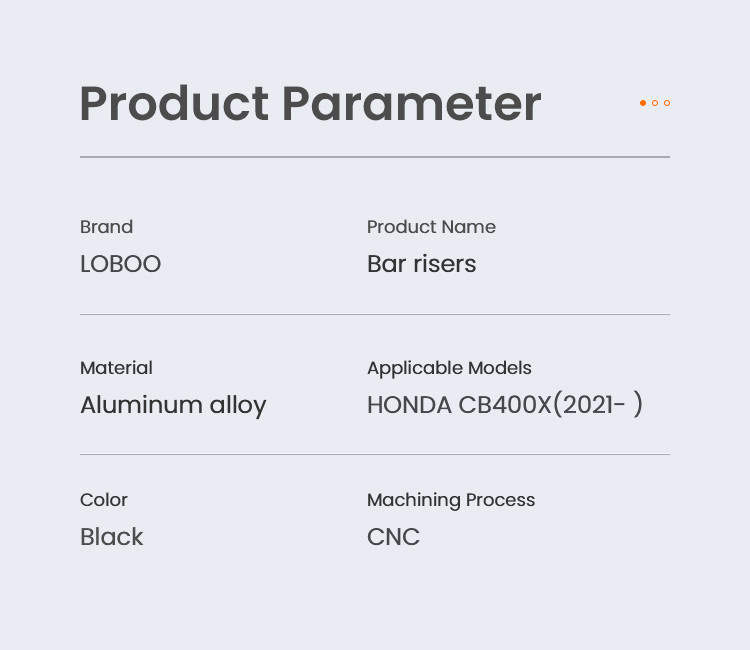Click the last hollow orange dot
The image size is (750, 650).
click(x=667, y=103)
